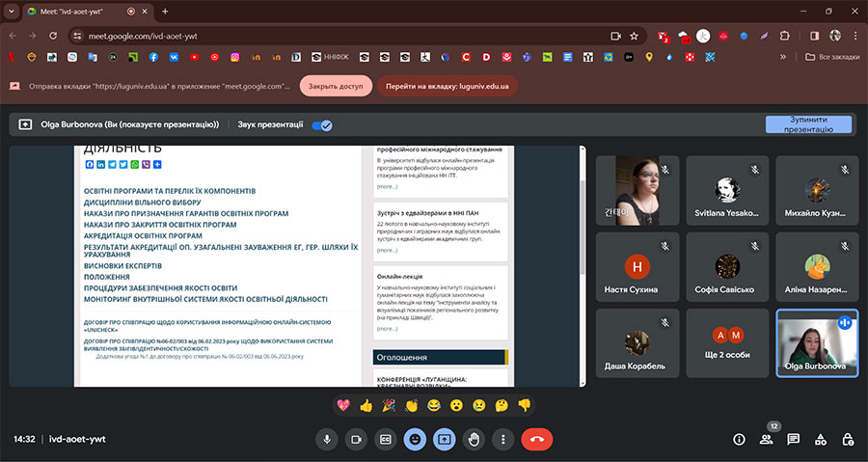
Task: Open the Chrome extensions puzzle icon
Action: pos(784,36)
